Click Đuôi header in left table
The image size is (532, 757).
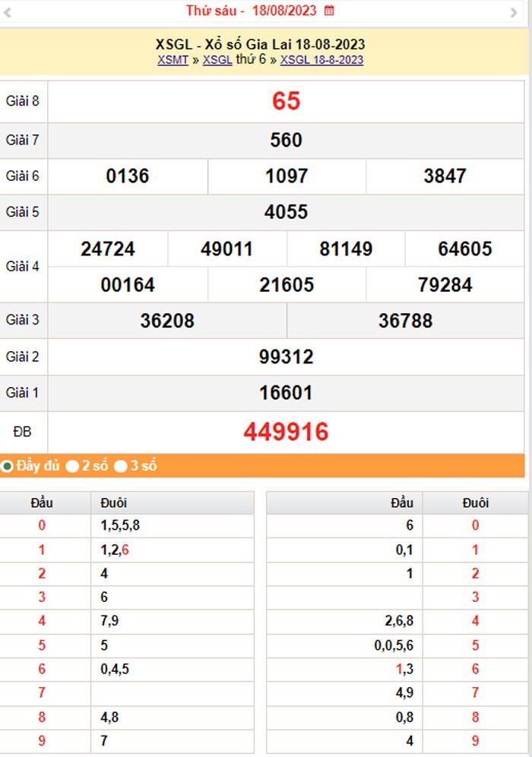(x=113, y=503)
